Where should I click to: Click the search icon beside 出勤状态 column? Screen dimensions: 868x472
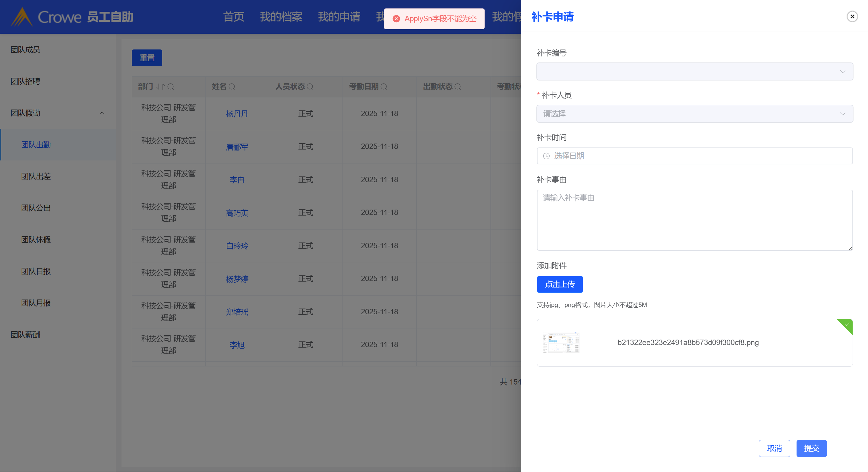click(458, 87)
